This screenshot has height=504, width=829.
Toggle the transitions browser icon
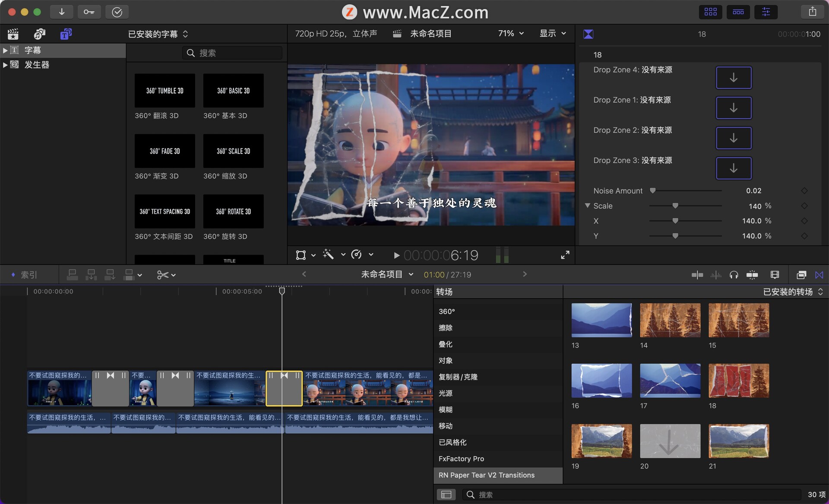pos(819,275)
